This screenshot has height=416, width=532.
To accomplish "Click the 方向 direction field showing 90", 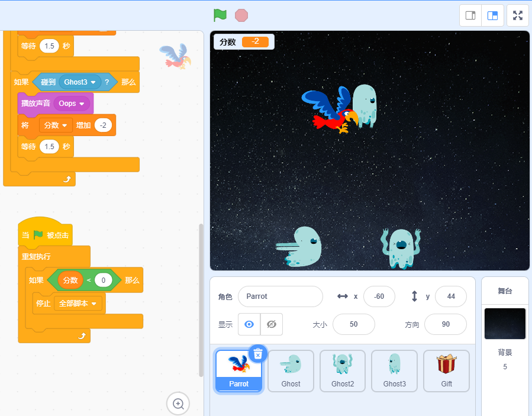I will coord(445,324).
